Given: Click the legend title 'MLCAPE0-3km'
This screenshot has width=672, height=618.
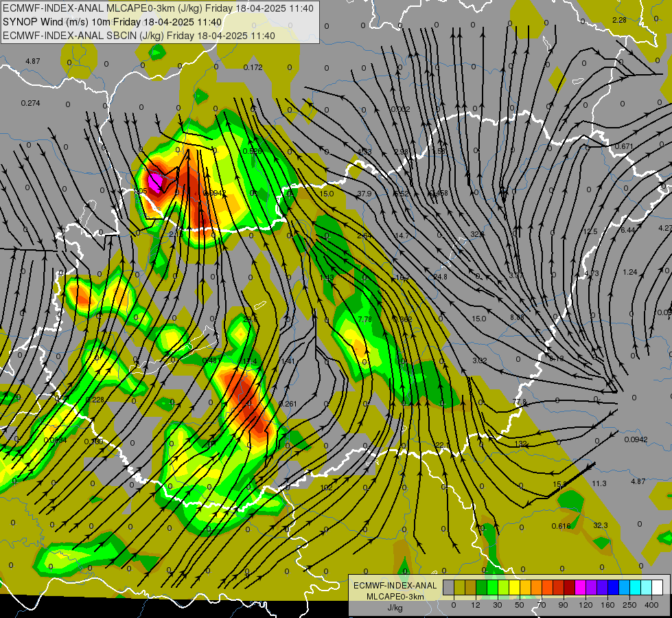Looking at the screenshot, I should 395,596.
